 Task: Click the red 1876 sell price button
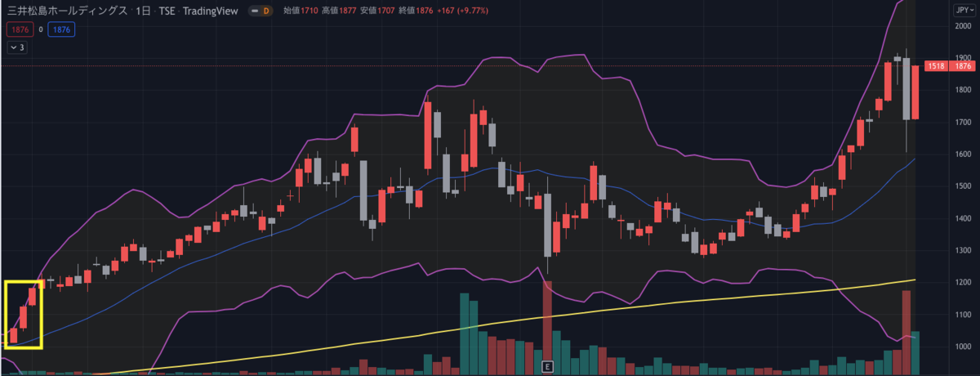pyautogui.click(x=20, y=29)
